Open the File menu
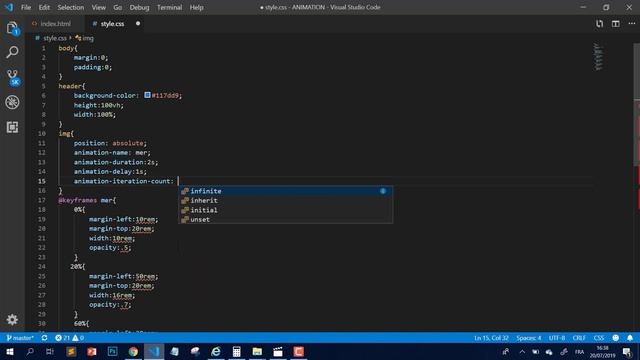This screenshot has width=640, height=360. (26, 7)
